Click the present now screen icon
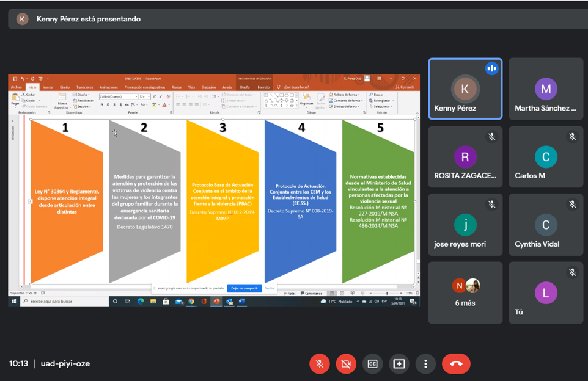Image resolution: width=588 pixels, height=381 pixels. (x=399, y=364)
